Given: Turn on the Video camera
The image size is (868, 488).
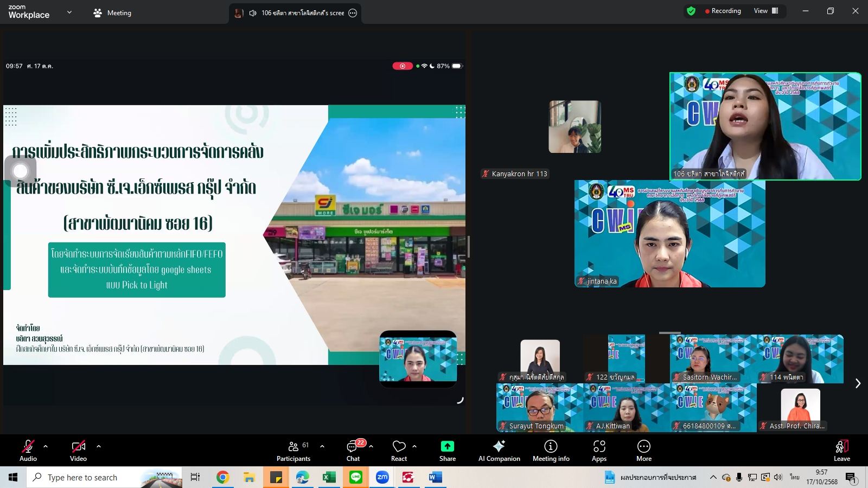Looking at the screenshot, I should point(78,450).
